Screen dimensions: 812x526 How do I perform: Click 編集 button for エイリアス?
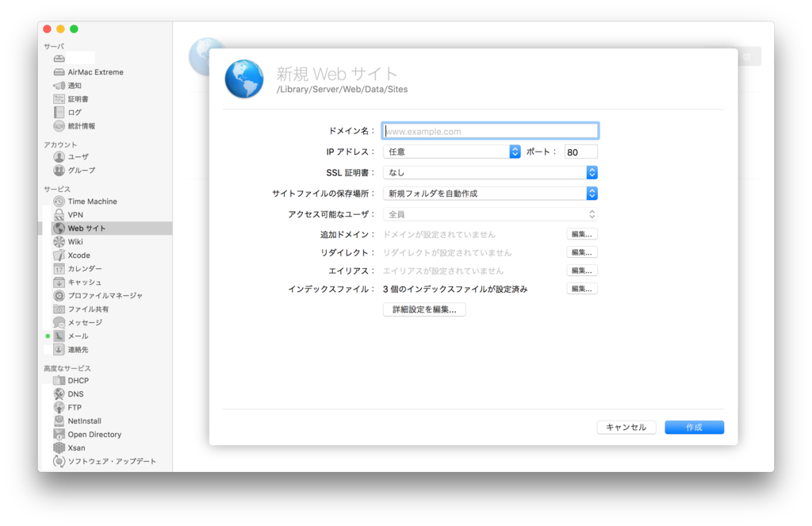click(581, 271)
